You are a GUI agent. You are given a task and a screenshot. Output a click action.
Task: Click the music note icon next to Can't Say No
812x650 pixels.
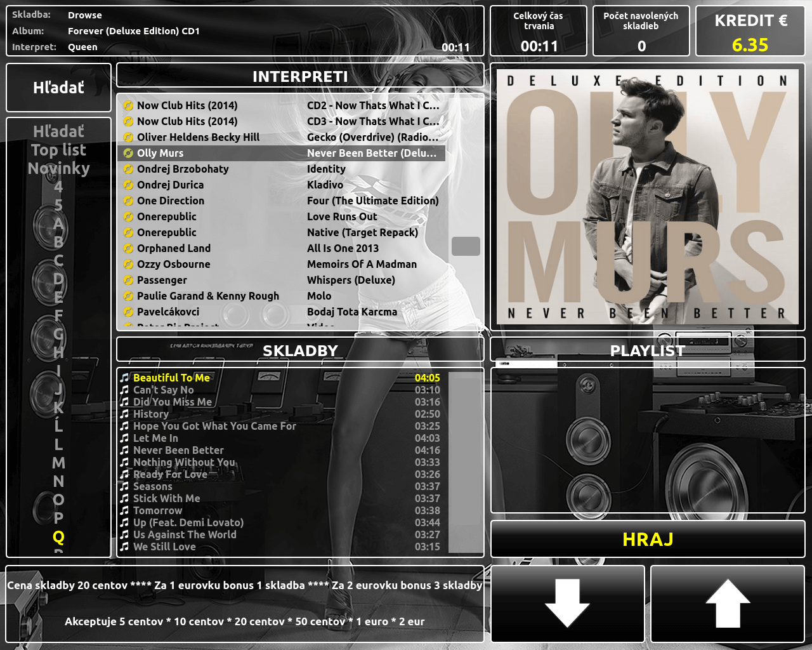click(124, 390)
